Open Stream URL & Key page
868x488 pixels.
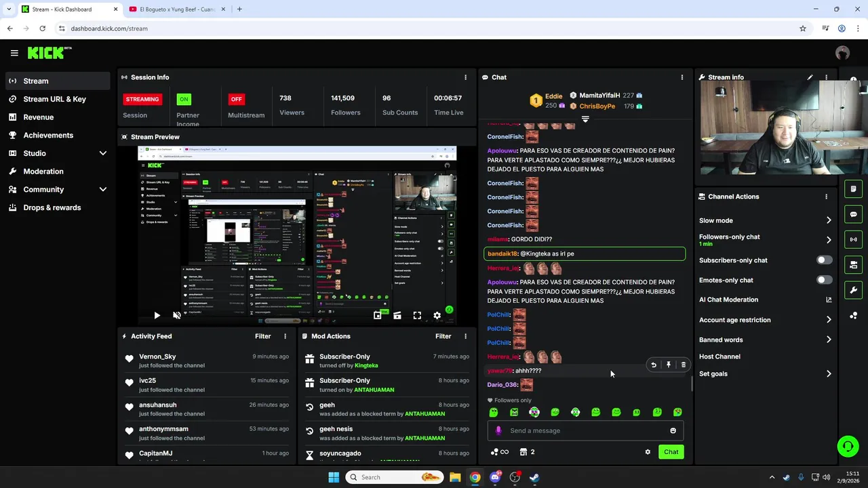pyautogui.click(x=58, y=99)
